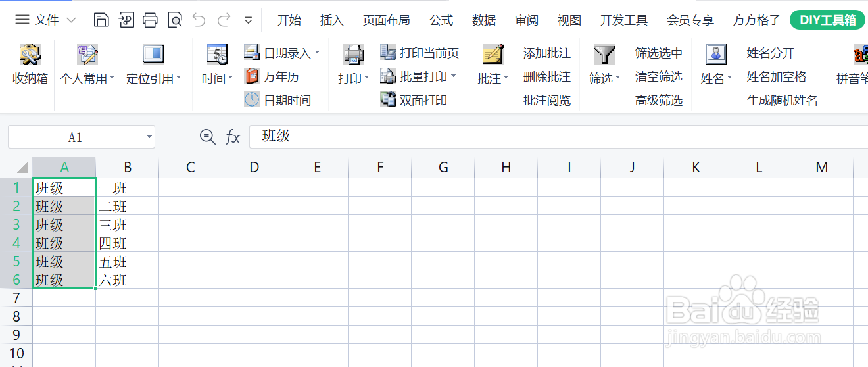The width and height of the screenshot is (868, 367).
Task: Click 姓名分开
Action: tap(771, 53)
